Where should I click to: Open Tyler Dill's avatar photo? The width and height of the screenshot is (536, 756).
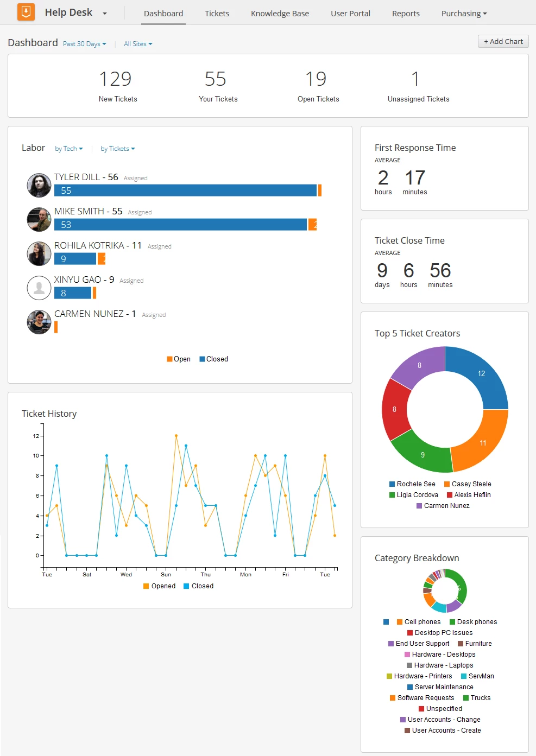coord(39,186)
